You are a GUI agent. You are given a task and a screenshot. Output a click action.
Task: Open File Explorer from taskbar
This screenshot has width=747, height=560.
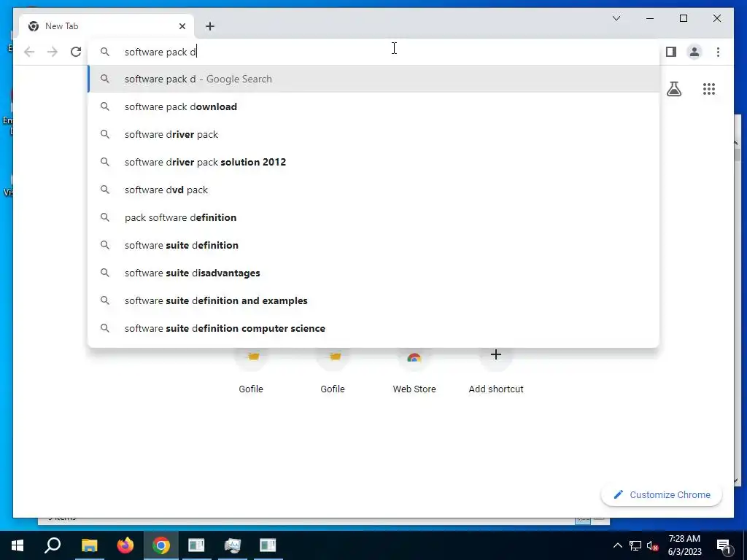(x=89, y=545)
